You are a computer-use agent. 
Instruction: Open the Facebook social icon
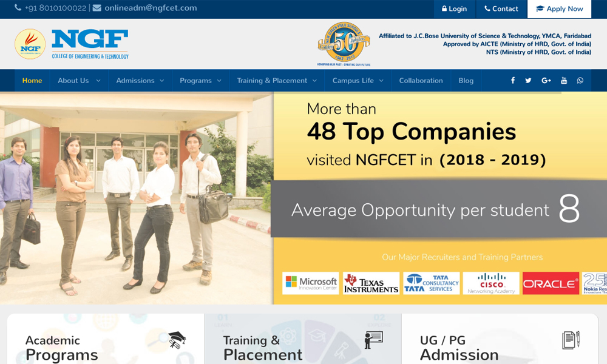tap(513, 81)
